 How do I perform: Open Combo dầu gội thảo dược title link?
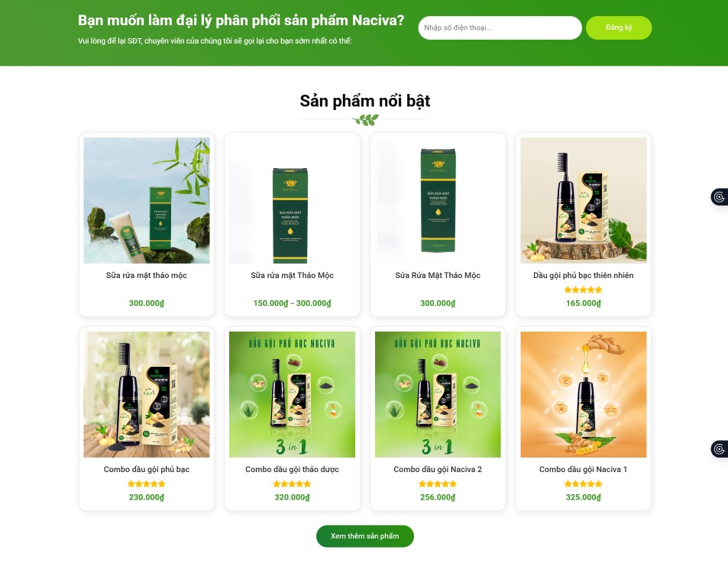[292, 469]
